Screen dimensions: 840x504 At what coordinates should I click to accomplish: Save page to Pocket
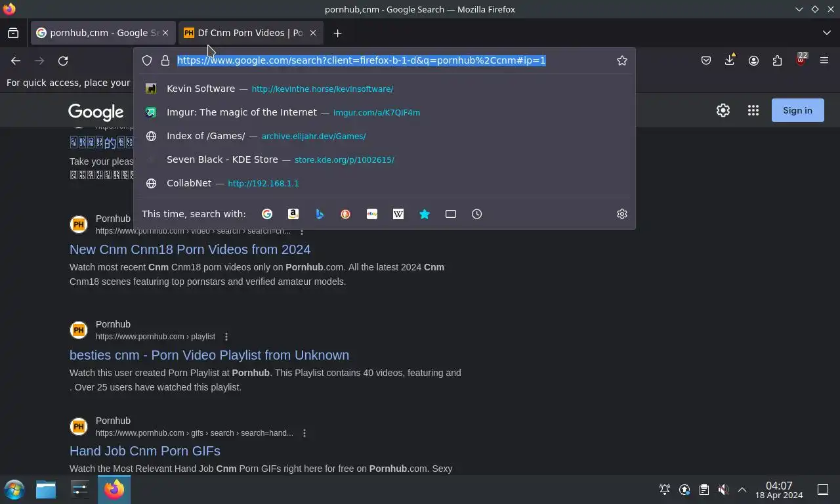[x=706, y=60]
